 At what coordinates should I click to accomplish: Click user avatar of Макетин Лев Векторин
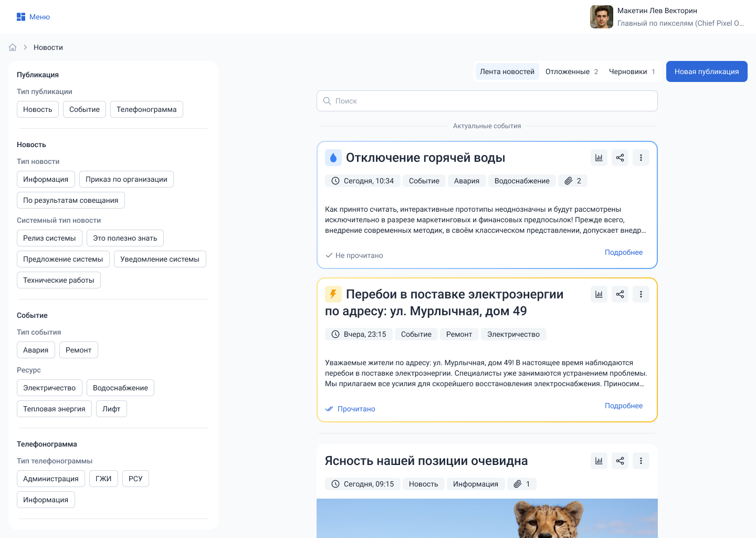[602, 17]
